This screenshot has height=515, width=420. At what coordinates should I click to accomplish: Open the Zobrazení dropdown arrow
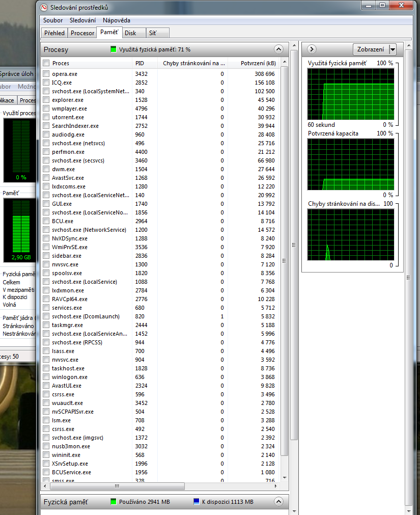pyautogui.click(x=392, y=49)
